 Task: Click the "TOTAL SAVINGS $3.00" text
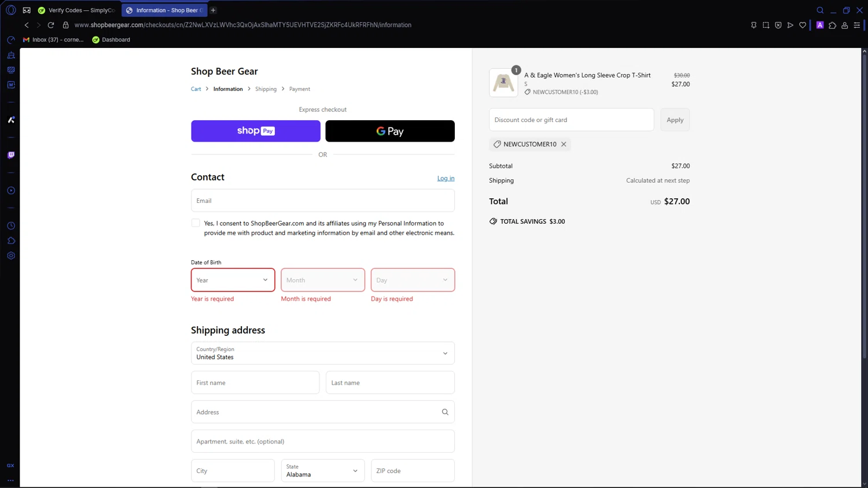click(x=532, y=221)
